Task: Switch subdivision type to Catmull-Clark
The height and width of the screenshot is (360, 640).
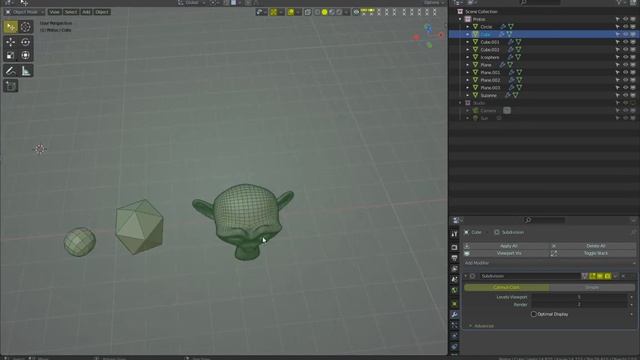Action: tap(507, 287)
